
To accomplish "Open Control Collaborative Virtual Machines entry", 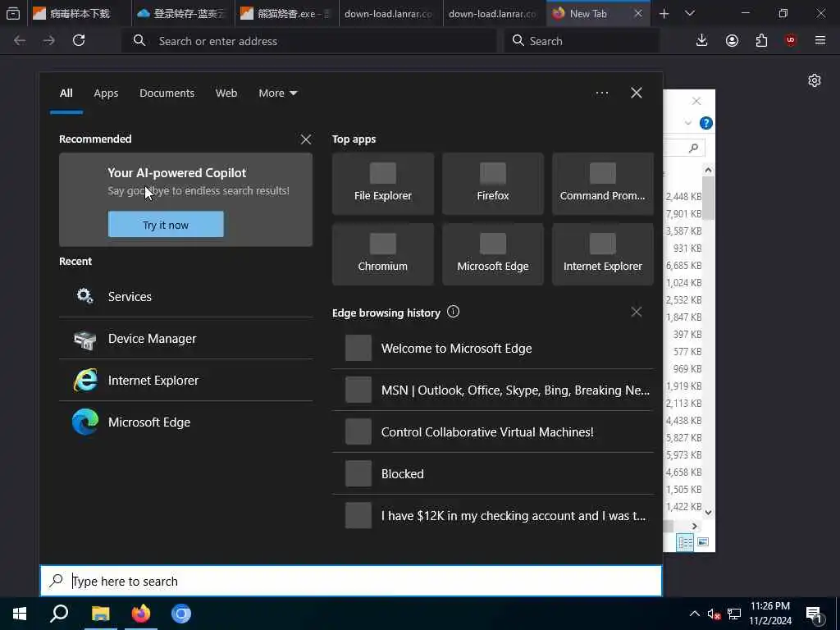I will coord(493,431).
